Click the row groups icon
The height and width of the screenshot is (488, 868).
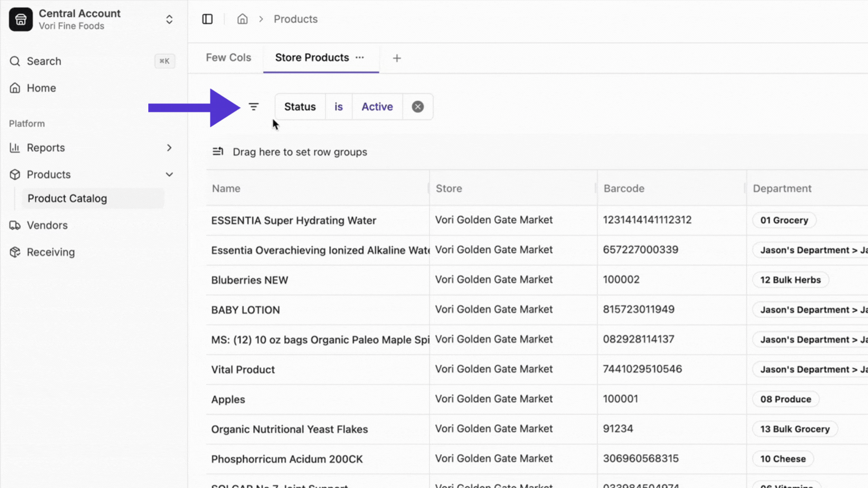click(218, 151)
